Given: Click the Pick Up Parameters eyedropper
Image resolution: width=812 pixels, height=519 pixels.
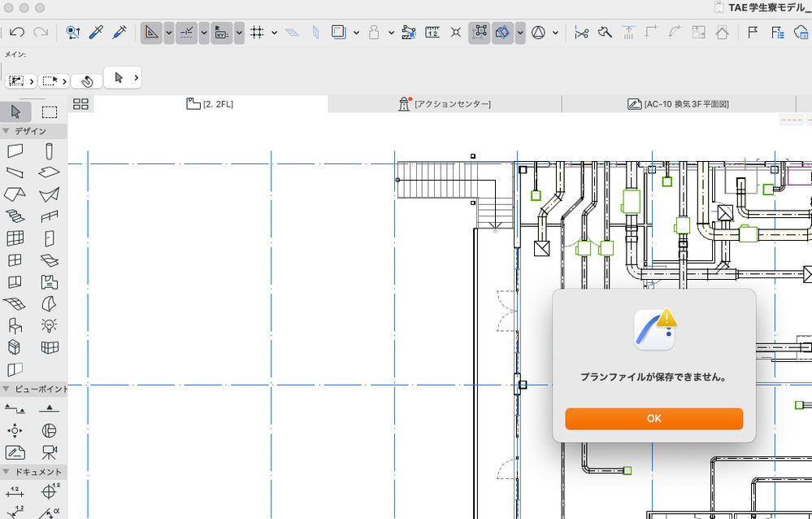Looking at the screenshot, I should 96,33.
